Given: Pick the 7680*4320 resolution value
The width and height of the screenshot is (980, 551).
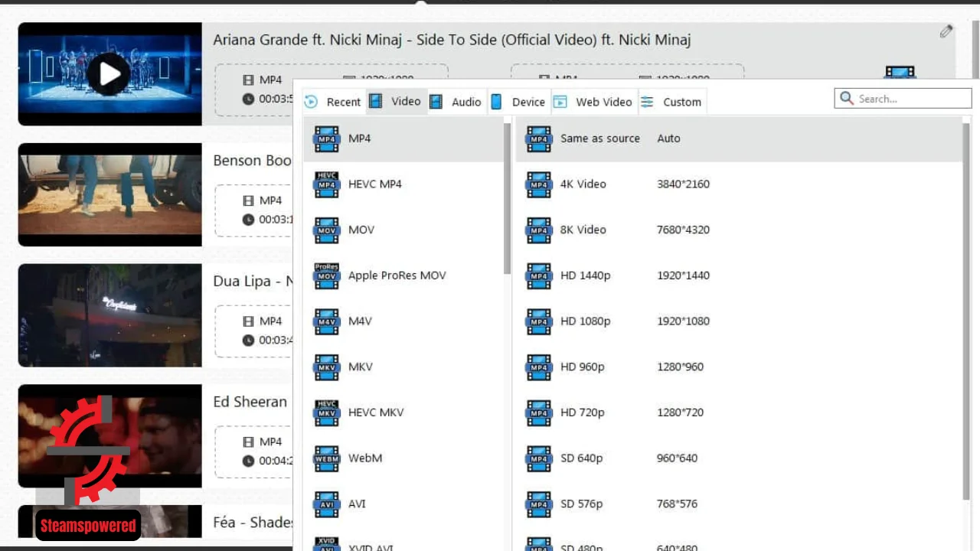Looking at the screenshot, I should pyautogui.click(x=683, y=230).
